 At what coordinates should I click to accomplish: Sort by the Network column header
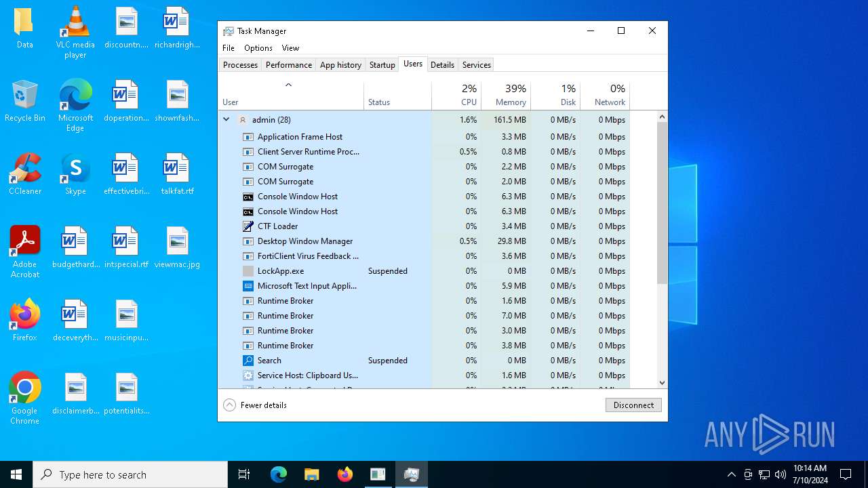(x=605, y=95)
